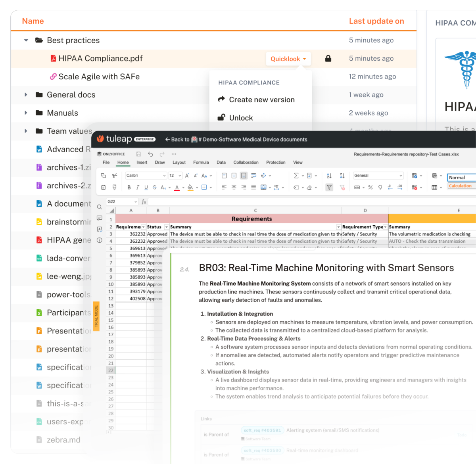476x464 pixels.
Task: Click Back to Demo-Software Medical Device documents
Action: 236,140
